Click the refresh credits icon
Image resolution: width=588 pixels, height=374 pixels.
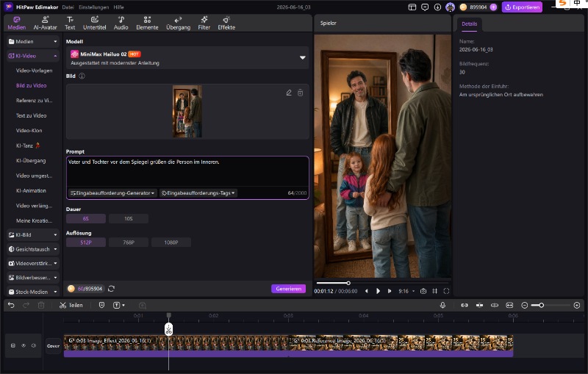pos(111,289)
